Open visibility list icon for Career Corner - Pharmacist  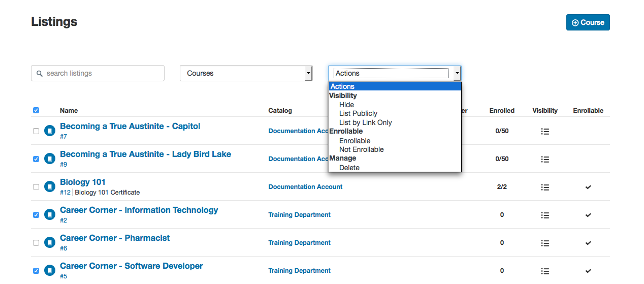coord(545,243)
